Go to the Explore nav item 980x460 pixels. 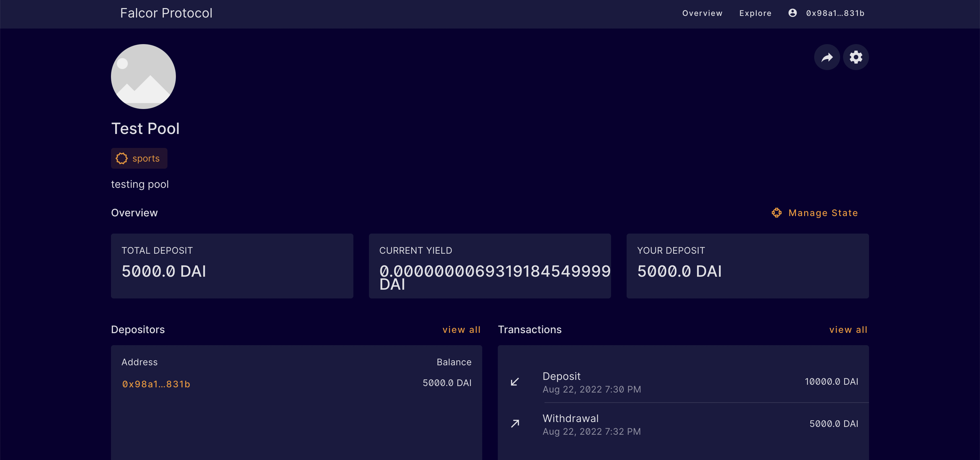(755, 13)
